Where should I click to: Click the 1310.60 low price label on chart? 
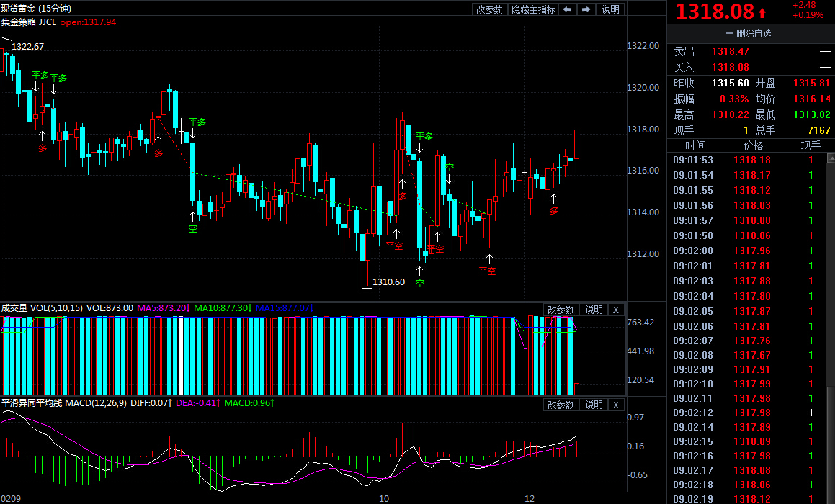(x=388, y=282)
